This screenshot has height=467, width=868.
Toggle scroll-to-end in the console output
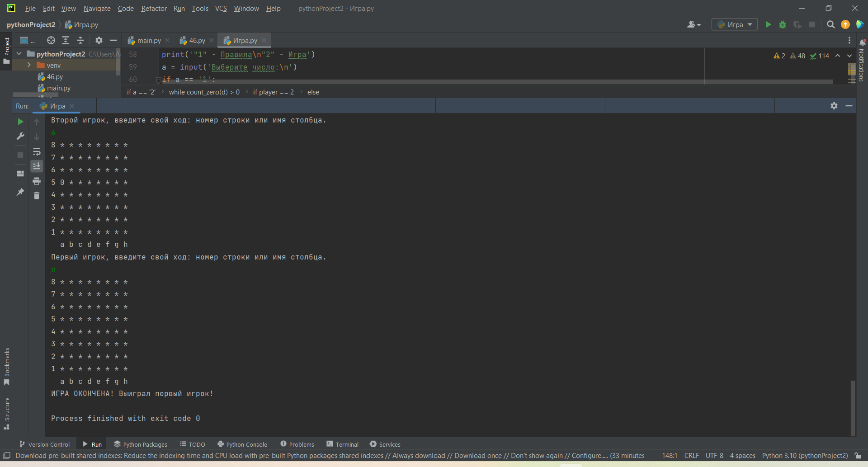37,166
